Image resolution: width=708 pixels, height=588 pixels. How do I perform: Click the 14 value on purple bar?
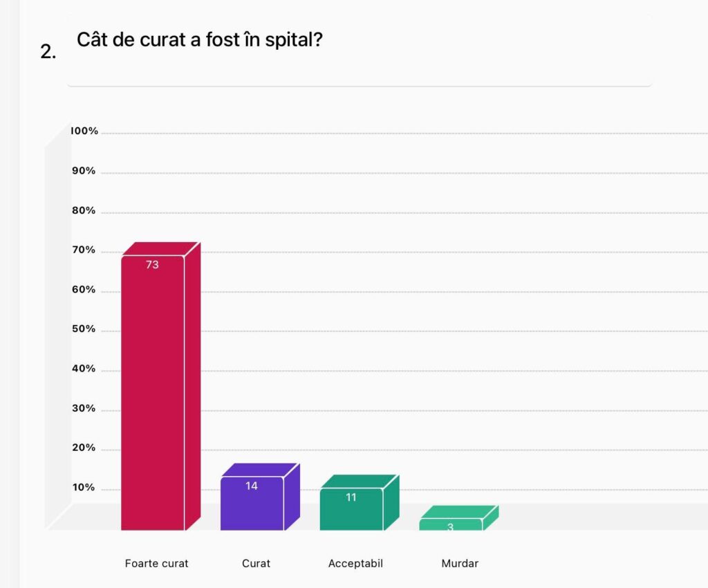tap(252, 486)
